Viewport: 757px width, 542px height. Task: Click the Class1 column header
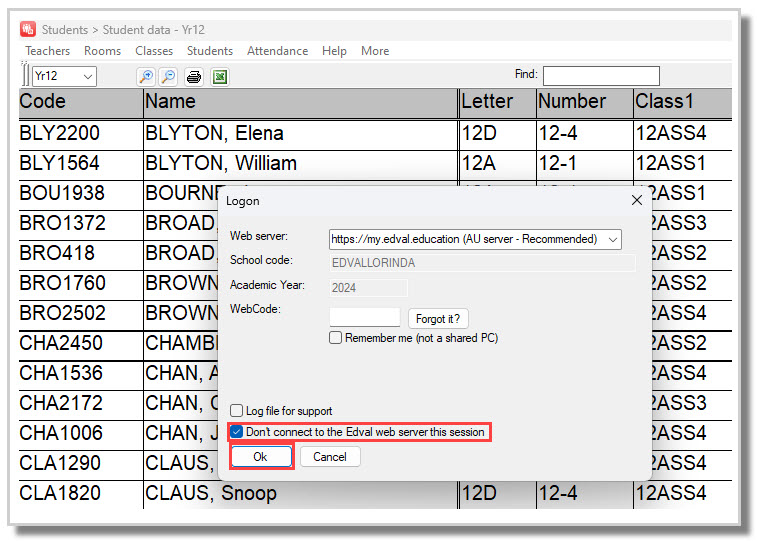tap(683, 102)
